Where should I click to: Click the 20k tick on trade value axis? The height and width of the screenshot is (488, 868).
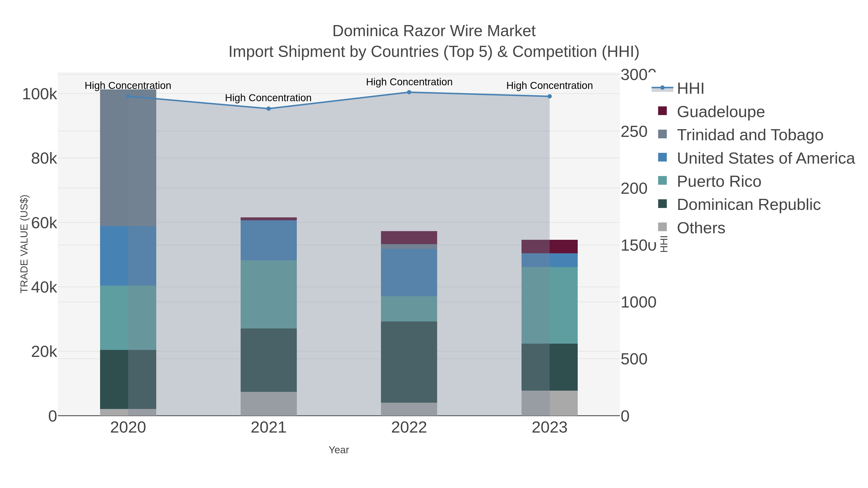point(44,352)
